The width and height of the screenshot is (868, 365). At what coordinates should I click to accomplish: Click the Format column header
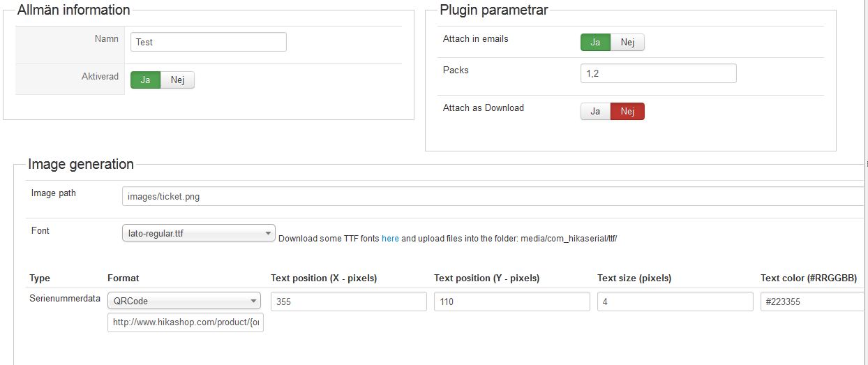click(124, 278)
